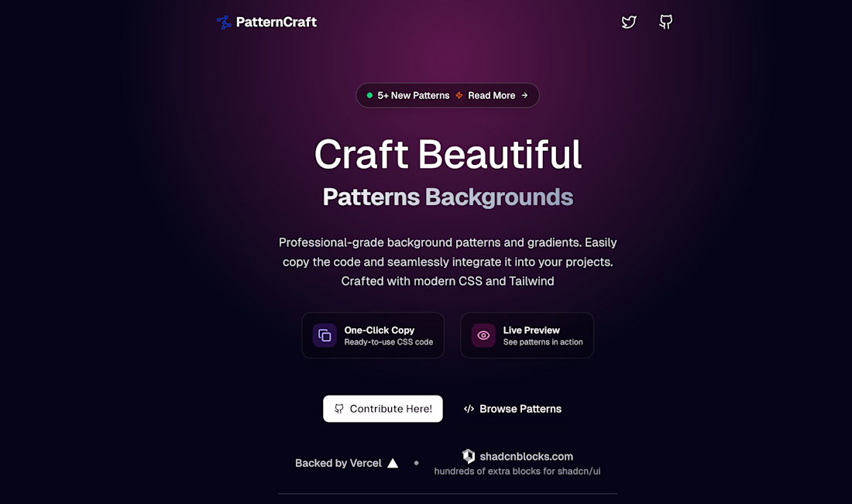The image size is (852, 504).
Task: Click the shadcnblocks hexagon logo icon
Action: tap(469, 456)
